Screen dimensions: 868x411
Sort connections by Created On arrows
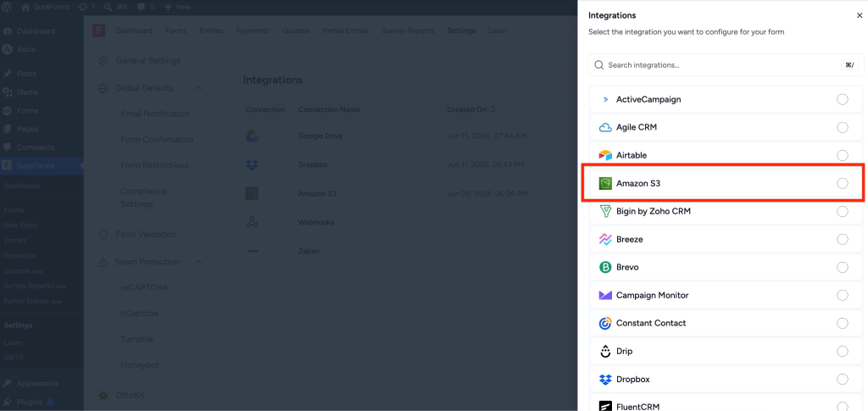pos(492,109)
